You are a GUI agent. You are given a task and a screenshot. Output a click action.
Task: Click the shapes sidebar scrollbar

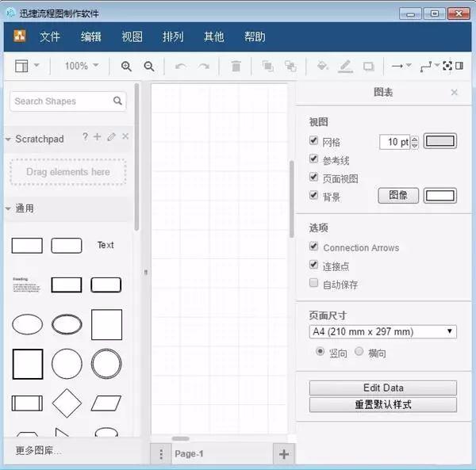pos(136,157)
